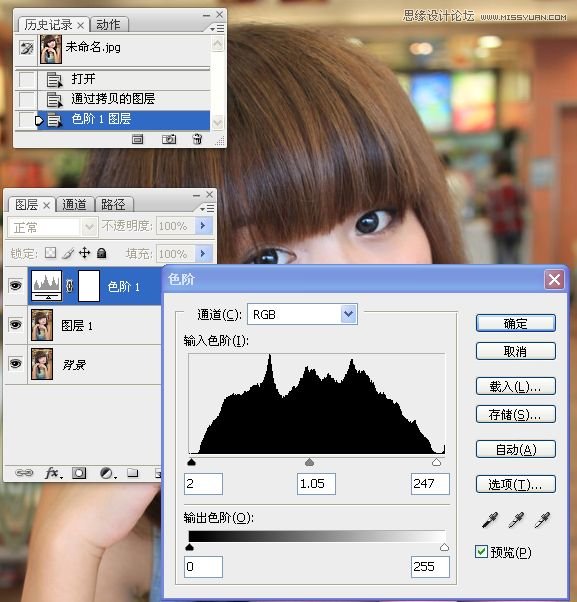Click the 确定 button
This screenshot has width=577, height=602.
coord(516,323)
